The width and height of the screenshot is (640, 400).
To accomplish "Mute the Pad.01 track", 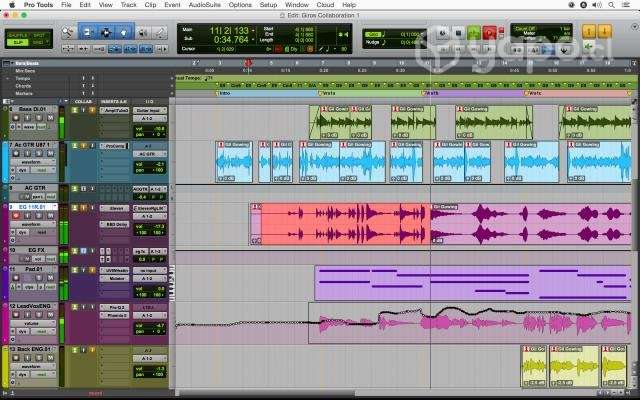I will (51, 278).
